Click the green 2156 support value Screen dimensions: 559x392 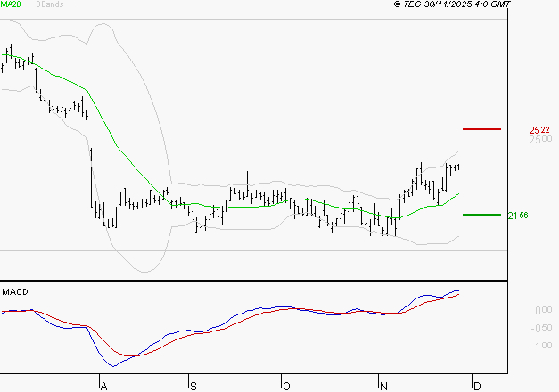pyautogui.click(x=518, y=216)
